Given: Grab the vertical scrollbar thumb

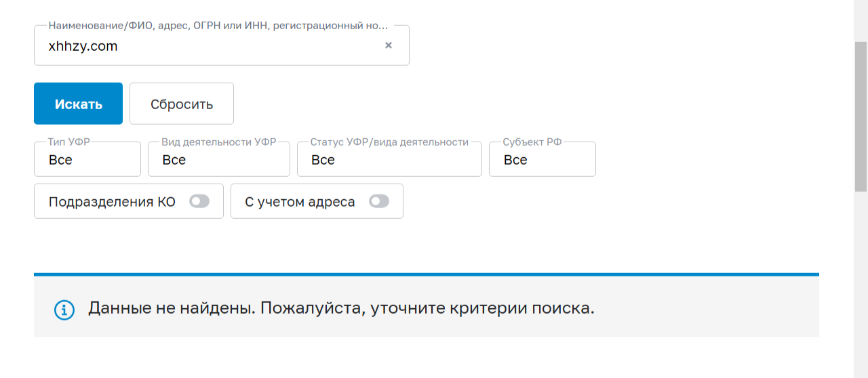Looking at the screenshot, I should pos(861,117).
